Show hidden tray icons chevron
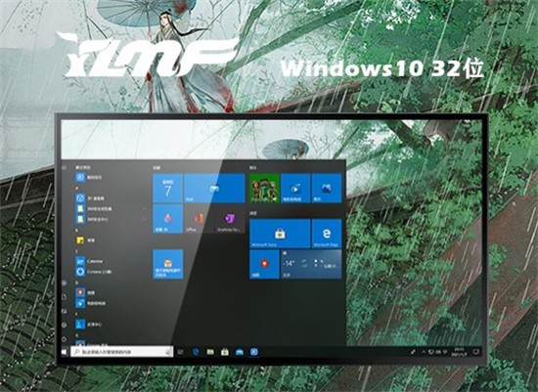 424,352
